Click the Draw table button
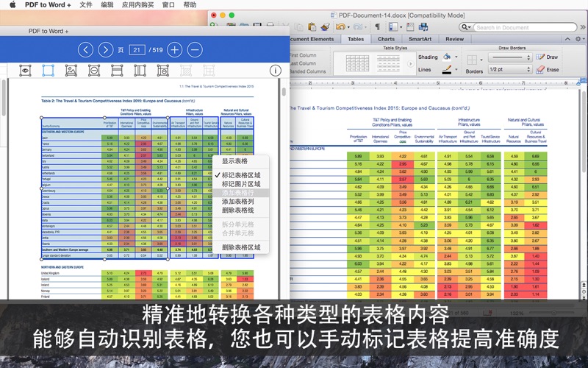The width and height of the screenshot is (588, 368). (547, 57)
